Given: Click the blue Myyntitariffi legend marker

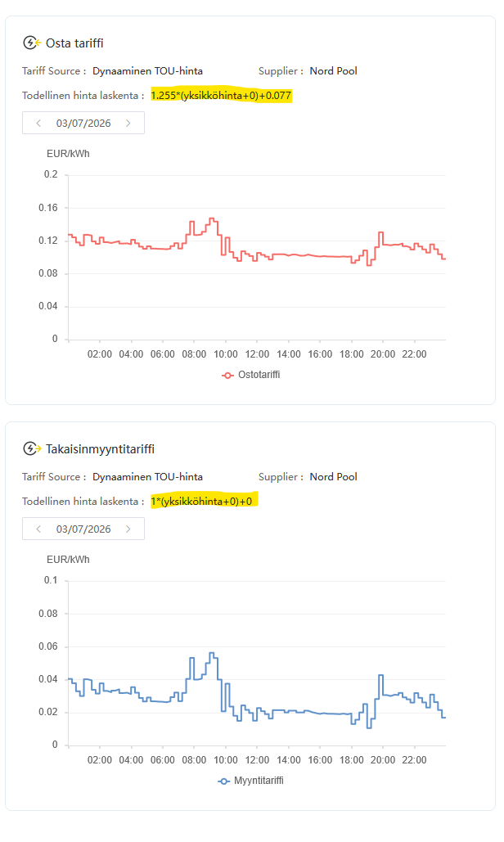Looking at the screenshot, I should (224, 781).
